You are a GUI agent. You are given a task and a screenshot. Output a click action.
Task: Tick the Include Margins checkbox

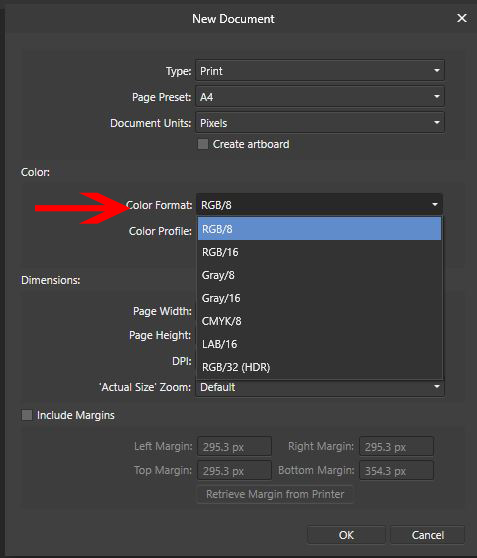(x=27, y=415)
